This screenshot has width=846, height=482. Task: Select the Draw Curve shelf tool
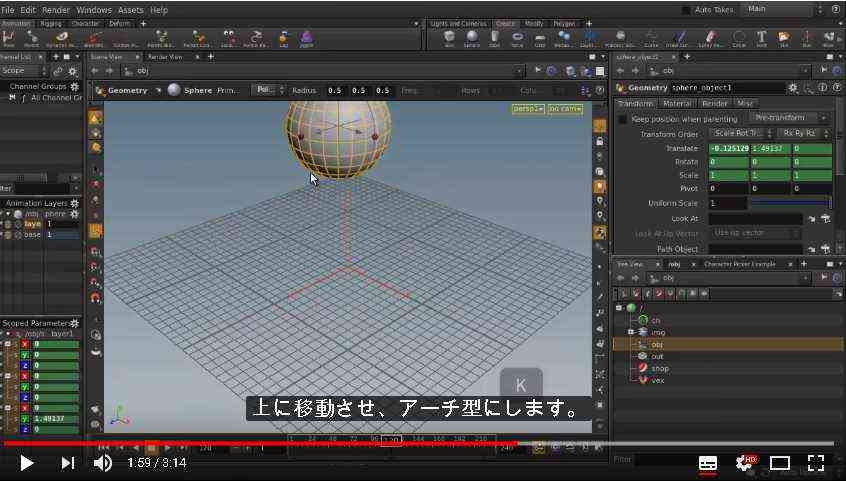(678, 38)
